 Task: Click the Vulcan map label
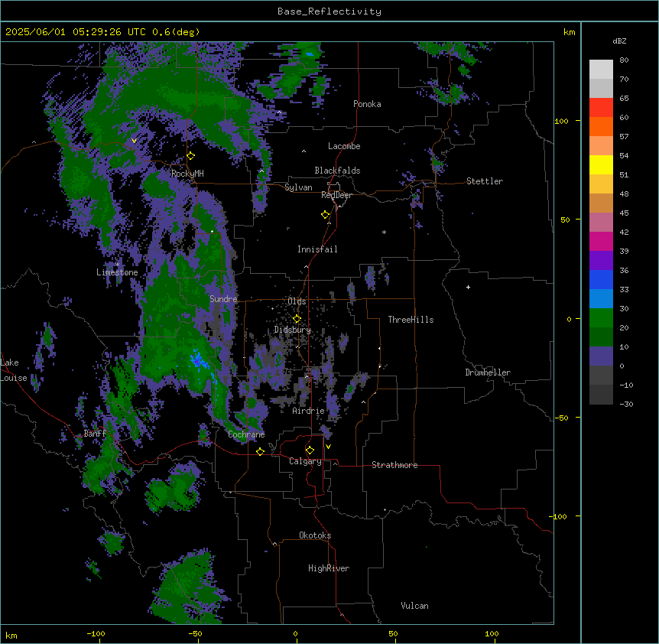[x=414, y=606]
